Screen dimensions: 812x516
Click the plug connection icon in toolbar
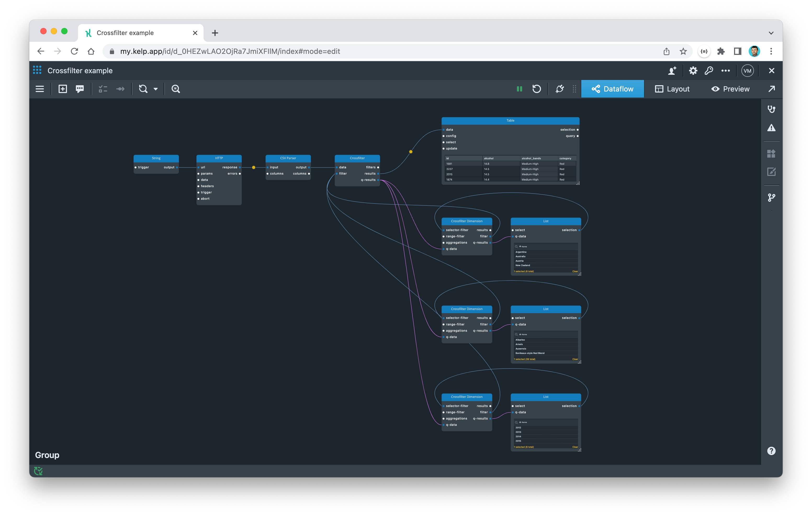pyautogui.click(x=560, y=89)
